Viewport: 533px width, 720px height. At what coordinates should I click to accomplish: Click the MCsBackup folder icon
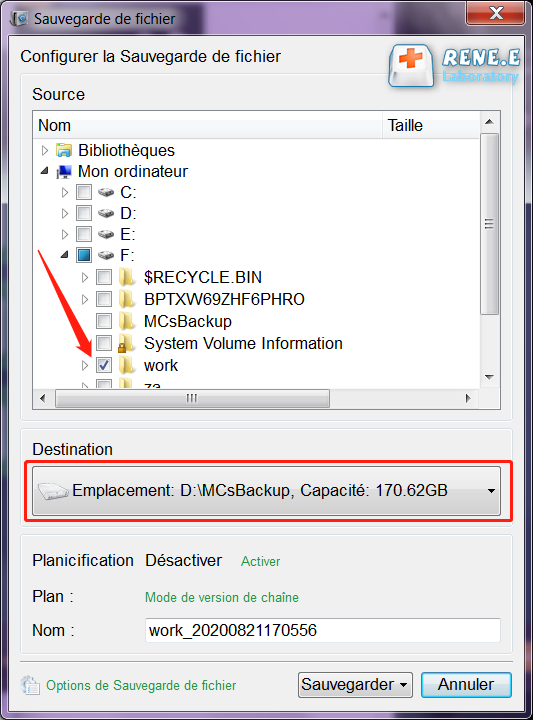click(126, 321)
